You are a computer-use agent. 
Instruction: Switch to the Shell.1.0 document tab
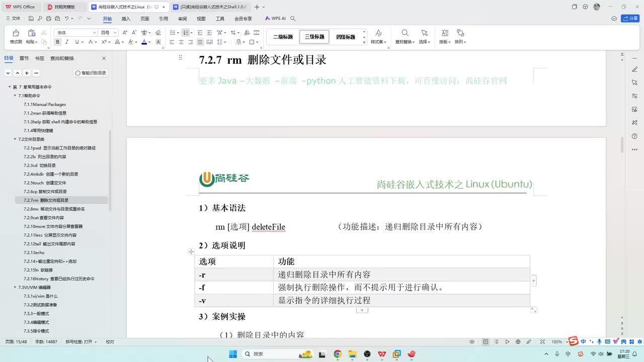(x=209, y=7)
